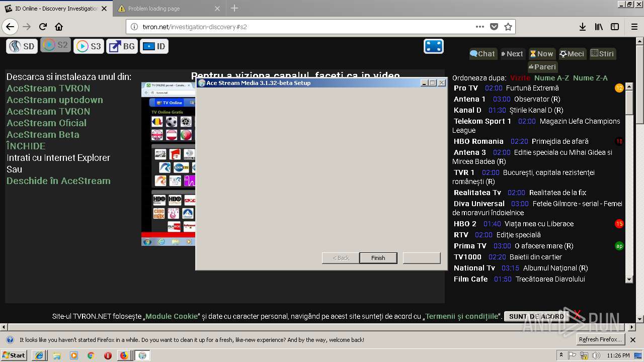
Task: Open Diva Universal channel
Action: [479, 204]
